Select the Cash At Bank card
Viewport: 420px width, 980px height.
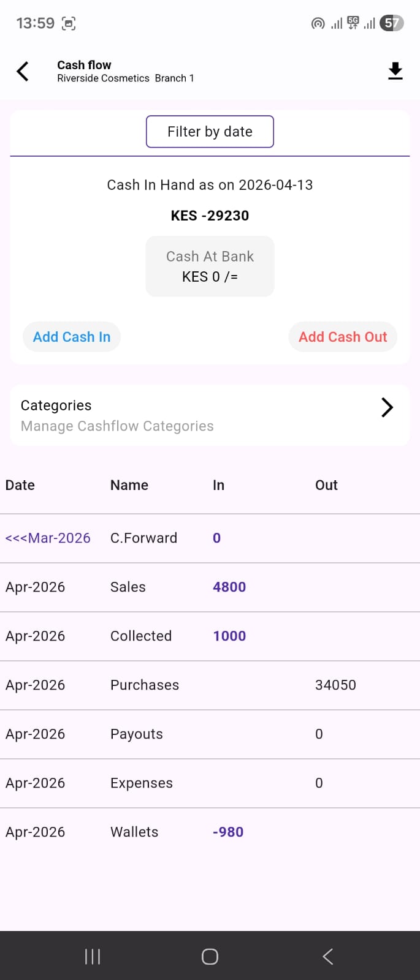click(x=210, y=266)
